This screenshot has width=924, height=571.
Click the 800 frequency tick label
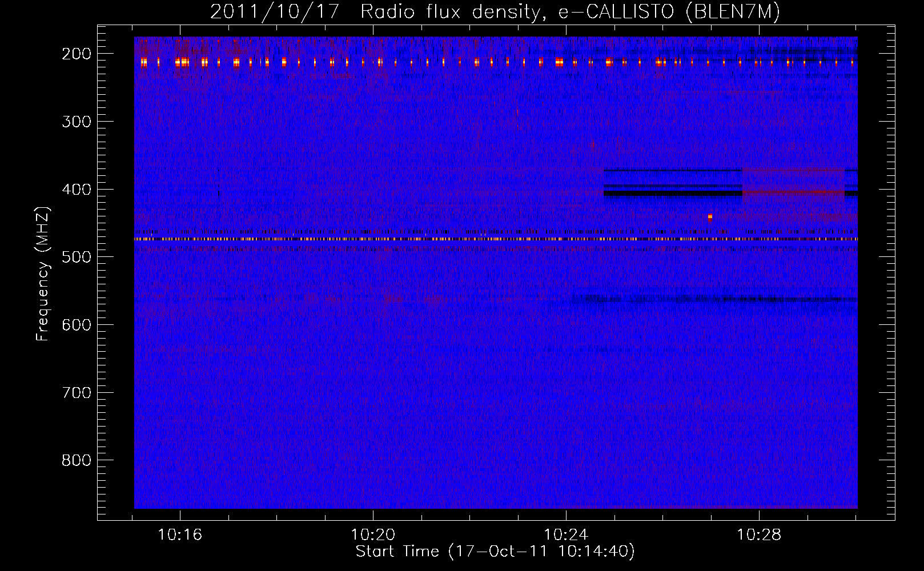click(77, 460)
